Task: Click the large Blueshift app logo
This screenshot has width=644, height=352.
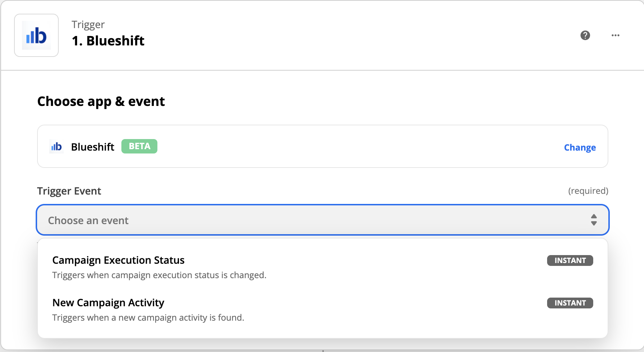Action: pos(36,35)
